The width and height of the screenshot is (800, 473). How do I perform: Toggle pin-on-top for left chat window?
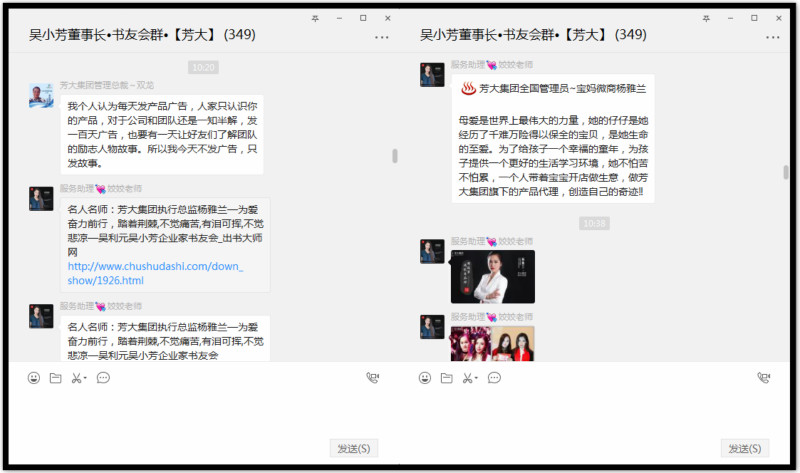pos(316,18)
